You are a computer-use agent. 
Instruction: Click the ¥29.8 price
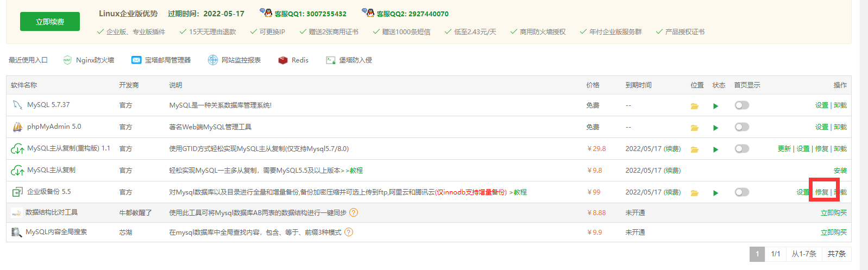click(596, 149)
